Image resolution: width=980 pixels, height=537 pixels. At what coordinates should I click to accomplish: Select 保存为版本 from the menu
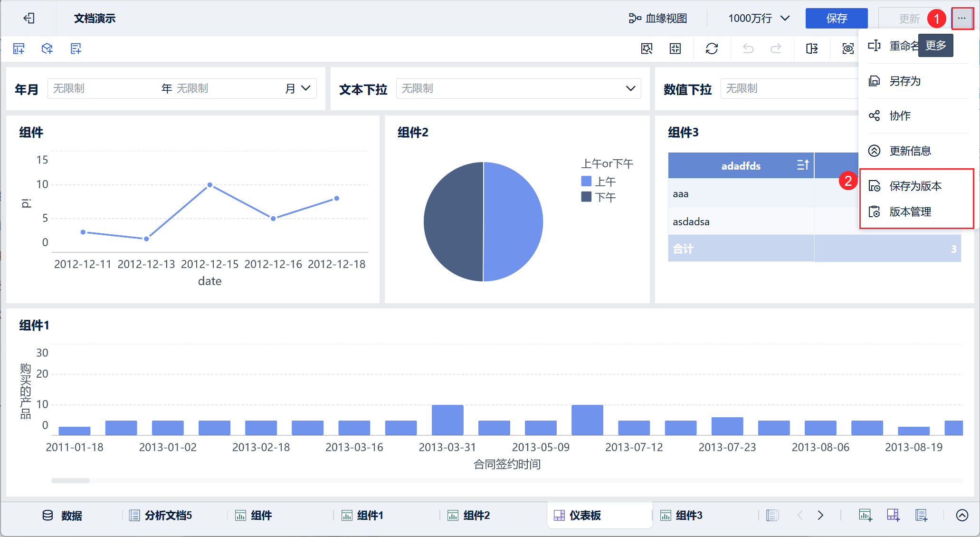(915, 186)
